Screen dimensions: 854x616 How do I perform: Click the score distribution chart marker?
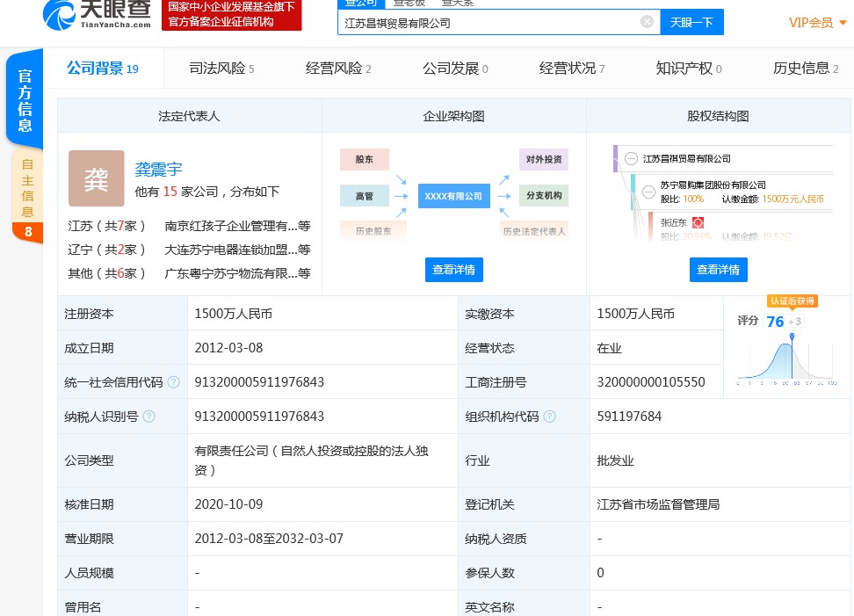(792, 337)
